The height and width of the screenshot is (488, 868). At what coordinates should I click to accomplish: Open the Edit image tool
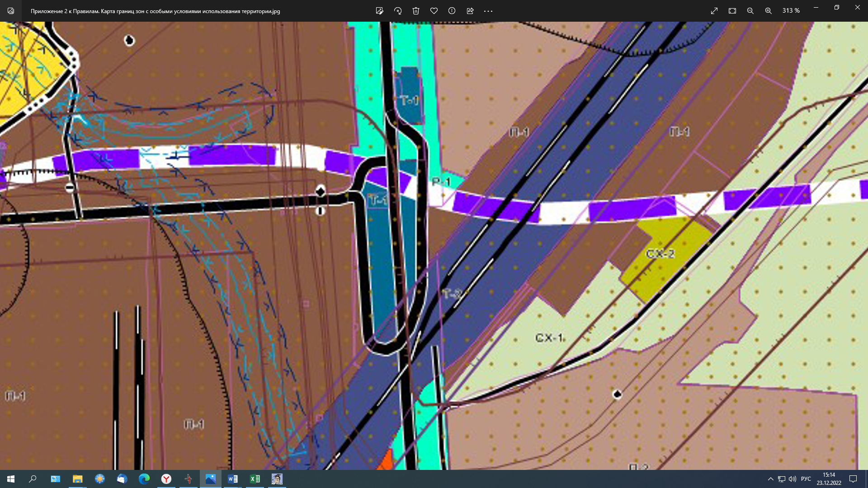point(380,11)
